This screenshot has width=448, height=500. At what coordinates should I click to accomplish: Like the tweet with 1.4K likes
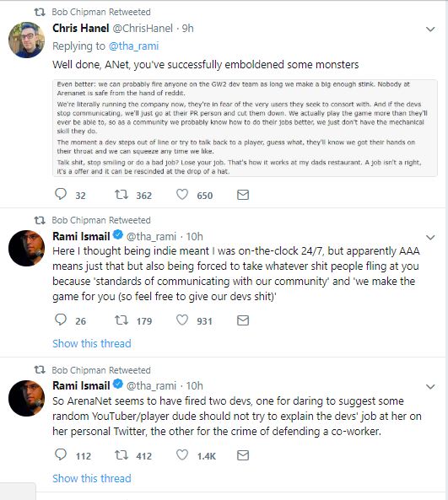[x=182, y=455]
